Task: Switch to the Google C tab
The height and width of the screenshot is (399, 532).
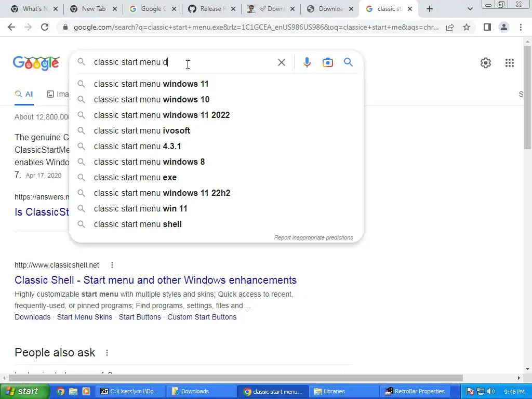Action: 153,9
